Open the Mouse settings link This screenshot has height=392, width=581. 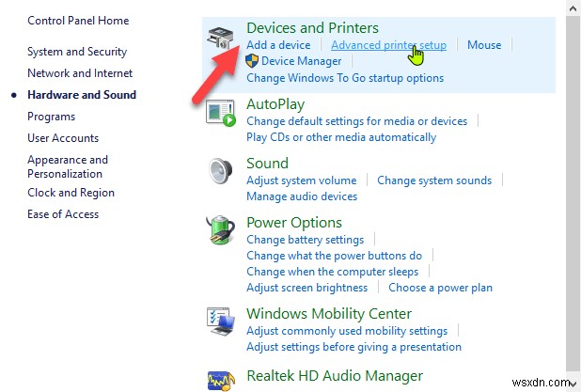[x=484, y=45]
